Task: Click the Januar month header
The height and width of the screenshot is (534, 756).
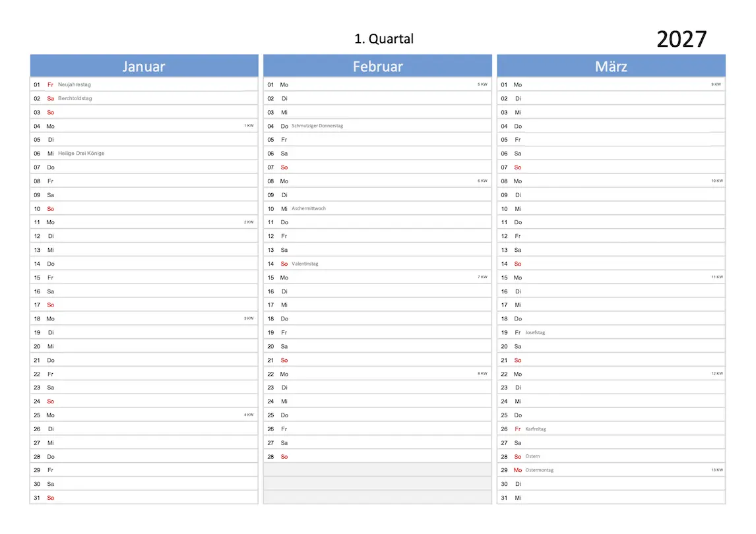Action: point(144,67)
